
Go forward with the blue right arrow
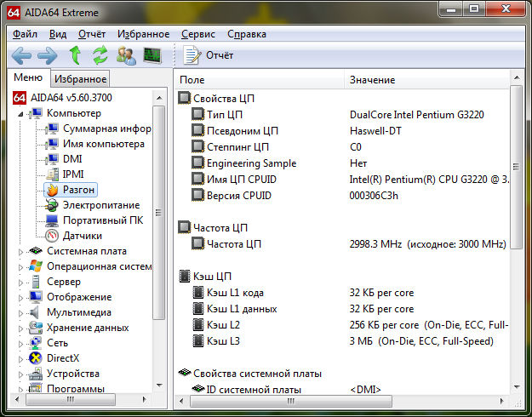pos(47,55)
